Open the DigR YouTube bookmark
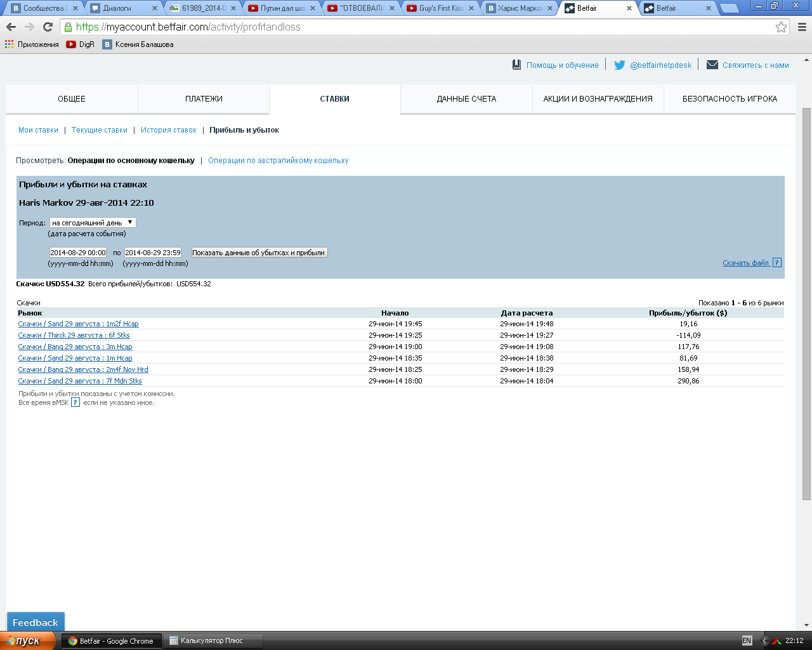 pyautogui.click(x=80, y=44)
